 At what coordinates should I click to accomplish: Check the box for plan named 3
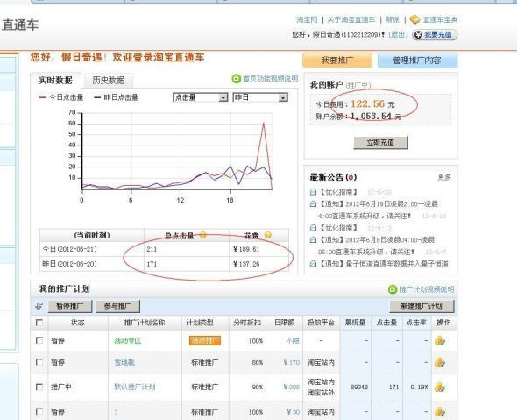[x=39, y=411]
